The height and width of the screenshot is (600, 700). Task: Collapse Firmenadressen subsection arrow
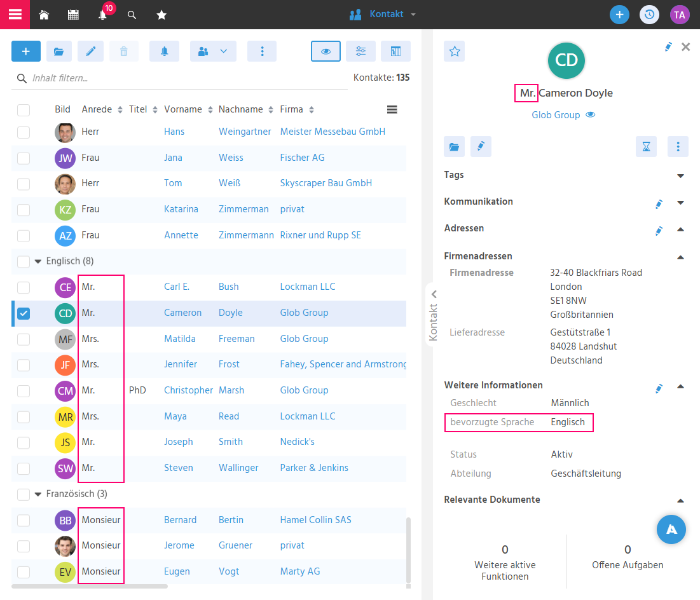(680, 257)
